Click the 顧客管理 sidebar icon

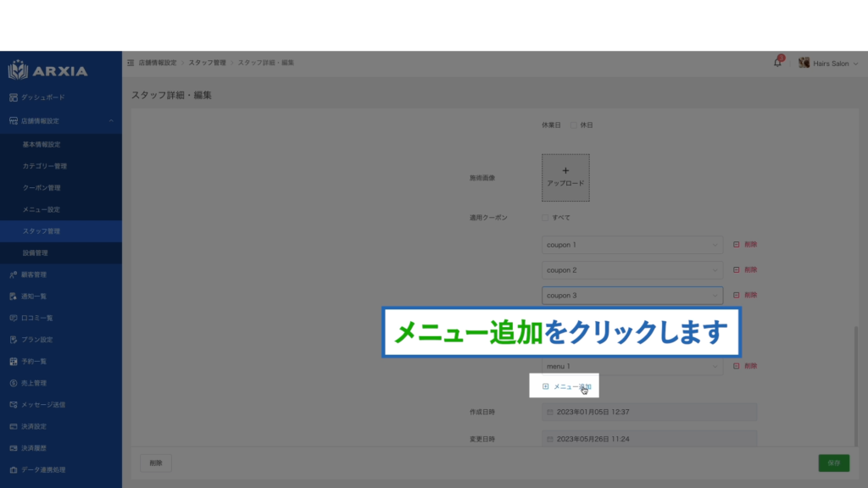[14, 274]
